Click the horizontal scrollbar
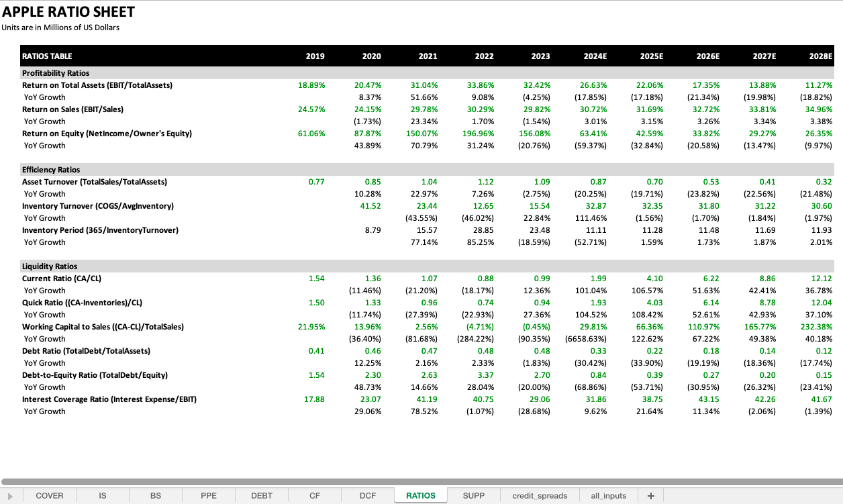 (421, 481)
